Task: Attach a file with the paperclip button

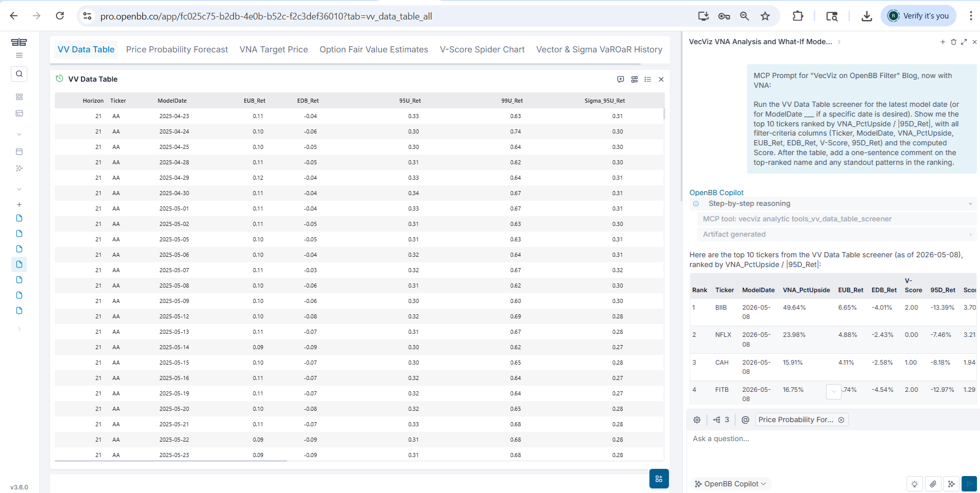Action: pyautogui.click(x=933, y=484)
